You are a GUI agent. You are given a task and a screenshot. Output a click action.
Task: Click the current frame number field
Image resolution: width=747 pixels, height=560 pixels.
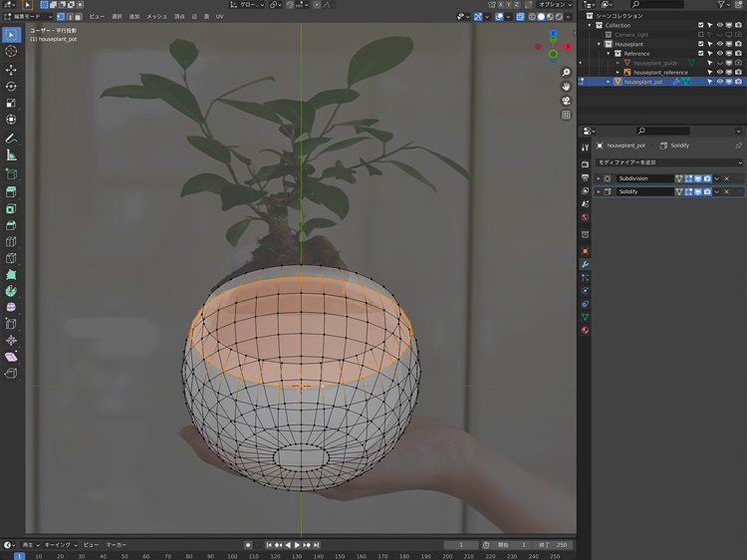coord(461,545)
